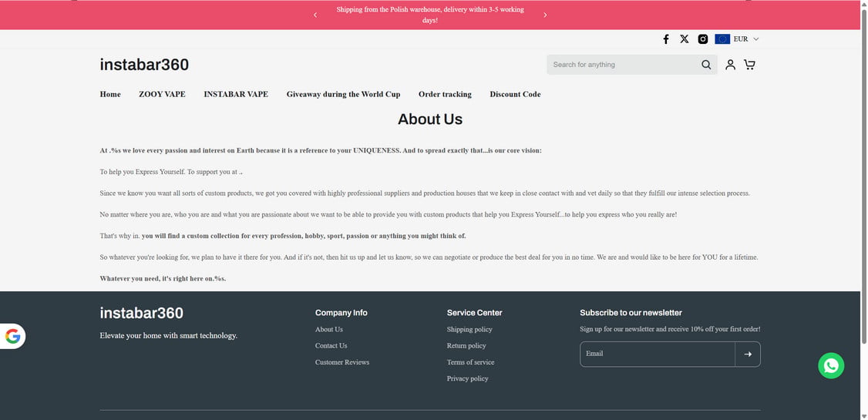Click the page vertical scrollbar
868x420 pixels.
[x=863, y=176]
